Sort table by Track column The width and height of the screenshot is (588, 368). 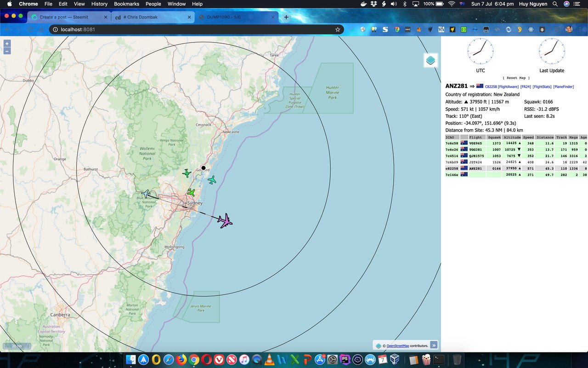click(x=561, y=137)
